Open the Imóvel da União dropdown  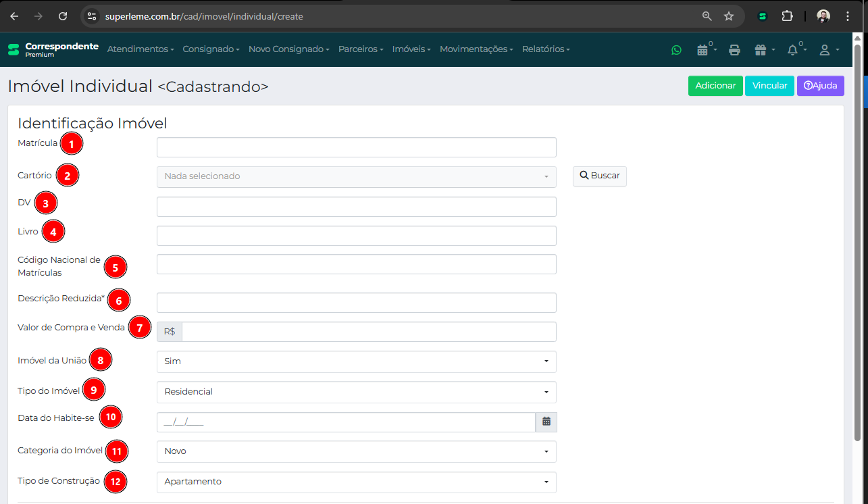(x=356, y=361)
